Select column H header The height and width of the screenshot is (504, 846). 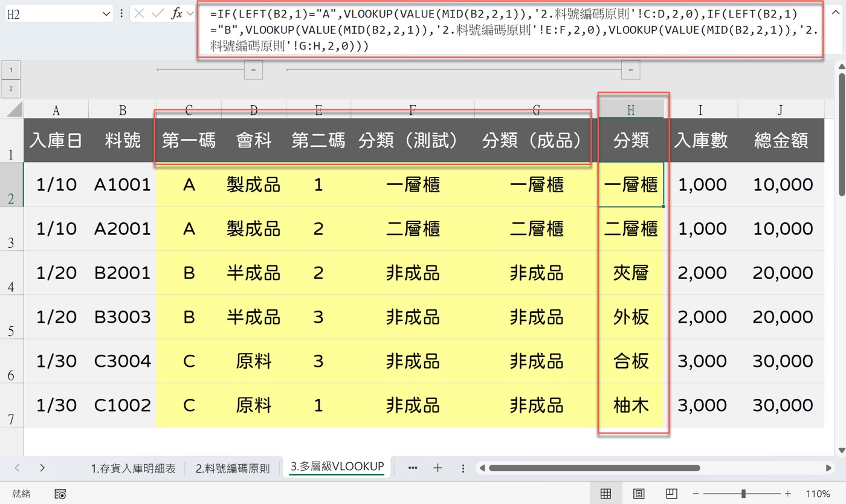pos(631,109)
